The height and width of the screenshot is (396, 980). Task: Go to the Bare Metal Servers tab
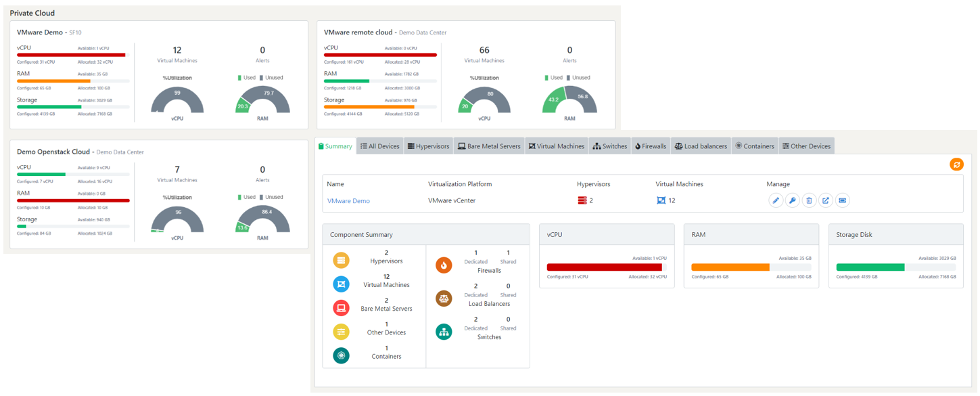click(489, 146)
